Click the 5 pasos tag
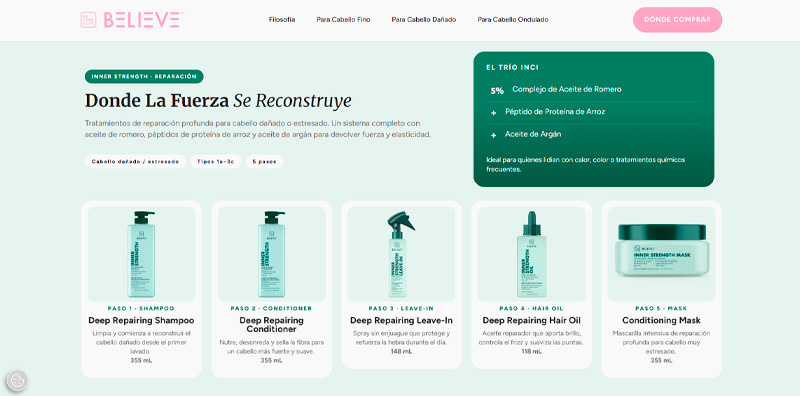The width and height of the screenshot is (800, 396). tap(264, 162)
